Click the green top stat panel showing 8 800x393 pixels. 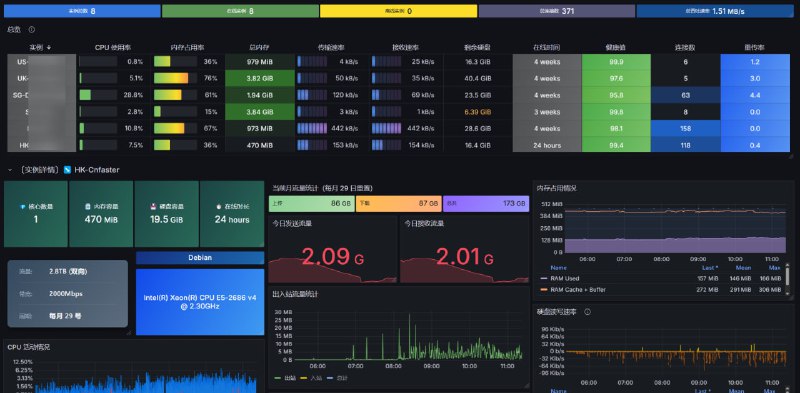pyautogui.click(x=240, y=11)
